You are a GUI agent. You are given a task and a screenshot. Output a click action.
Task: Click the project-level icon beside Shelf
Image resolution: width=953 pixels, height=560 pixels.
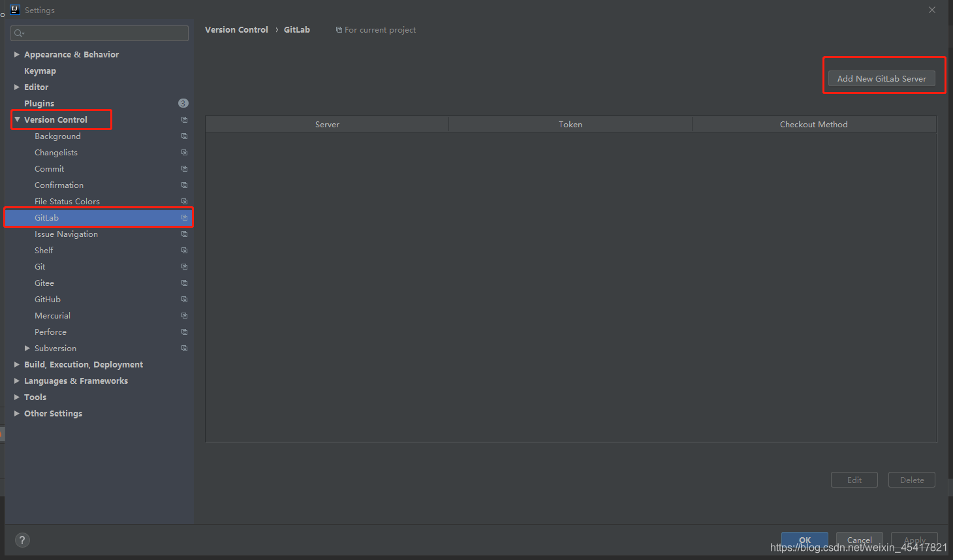tap(184, 251)
